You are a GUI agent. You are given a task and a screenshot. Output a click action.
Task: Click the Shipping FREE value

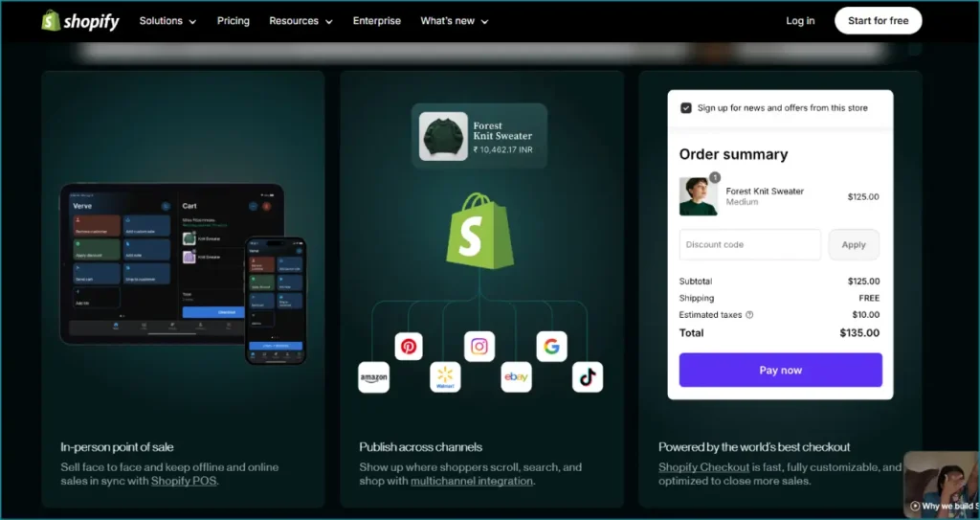pyautogui.click(x=869, y=299)
